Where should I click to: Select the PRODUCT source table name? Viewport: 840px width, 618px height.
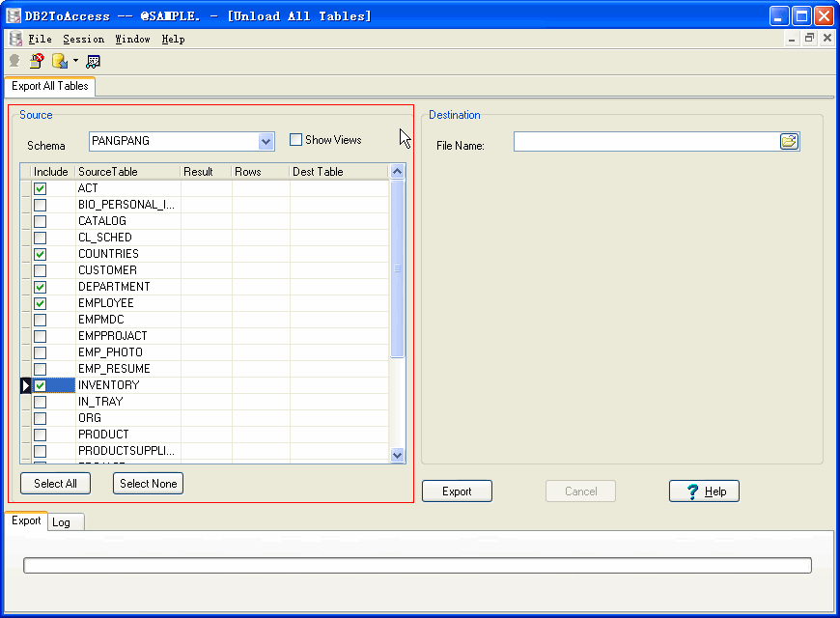(x=104, y=435)
